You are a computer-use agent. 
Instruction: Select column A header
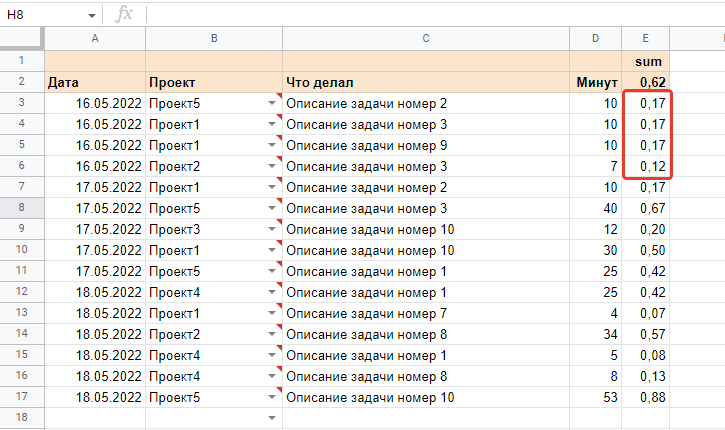point(95,38)
